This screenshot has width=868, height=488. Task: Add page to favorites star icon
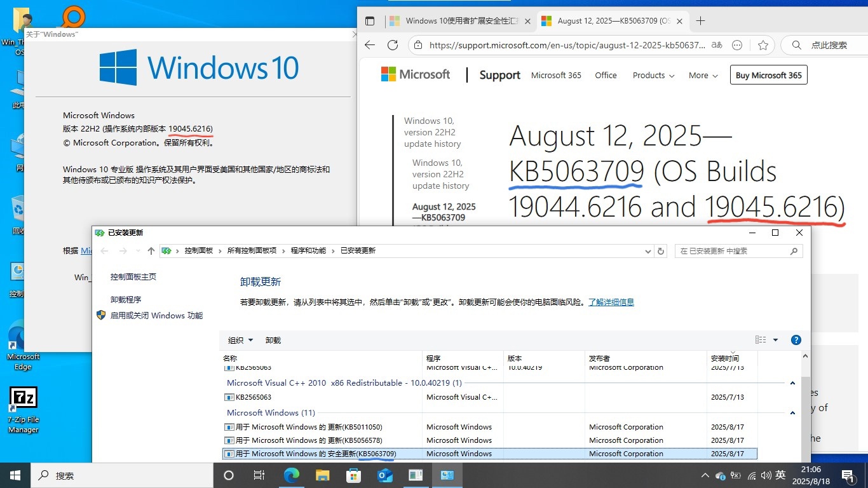tap(763, 45)
